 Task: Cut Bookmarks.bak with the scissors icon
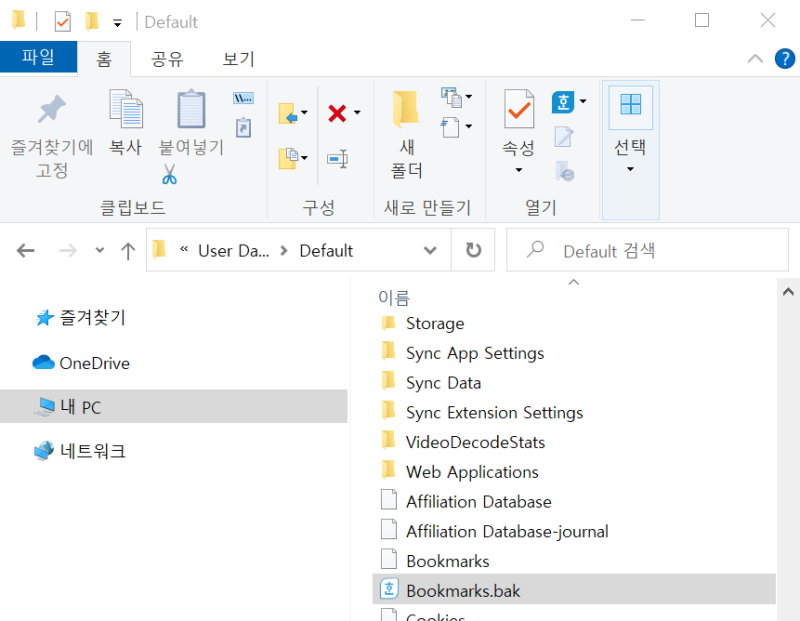pyautogui.click(x=170, y=175)
